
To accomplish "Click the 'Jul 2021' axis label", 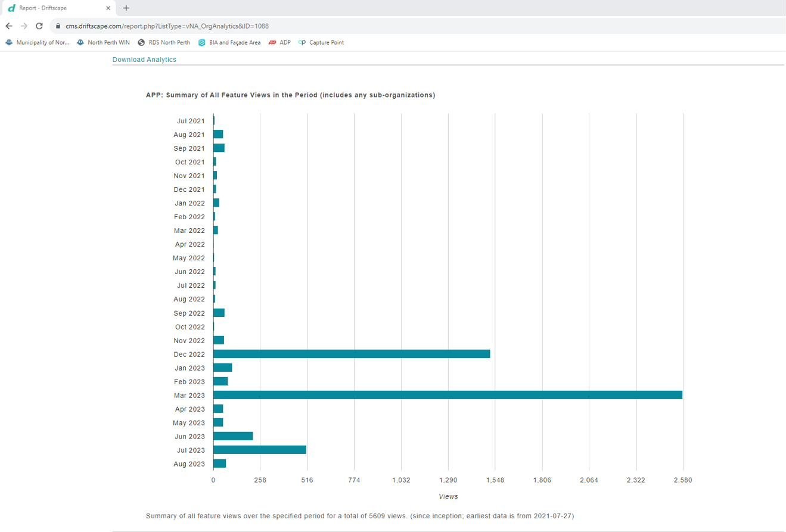I will [191, 121].
